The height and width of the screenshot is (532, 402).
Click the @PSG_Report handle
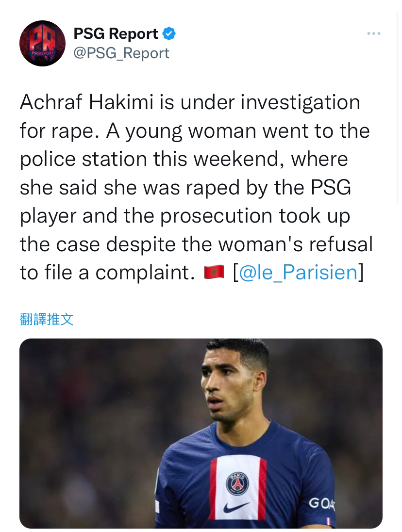coord(121,53)
